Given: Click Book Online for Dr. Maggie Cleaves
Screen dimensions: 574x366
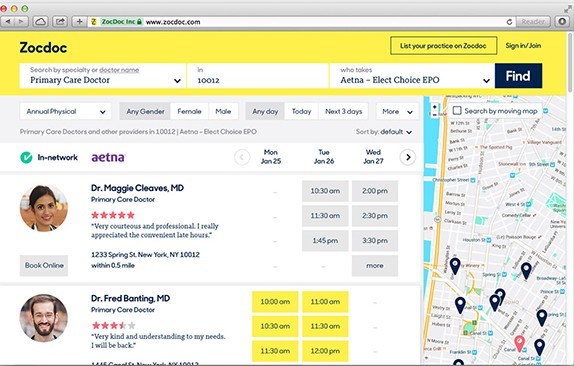Looking at the screenshot, I should pos(44,265).
